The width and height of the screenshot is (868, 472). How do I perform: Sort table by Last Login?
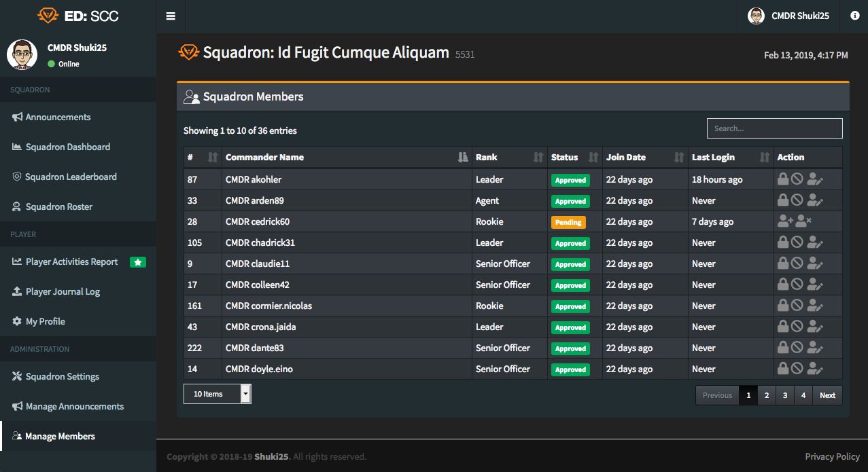tap(731, 157)
